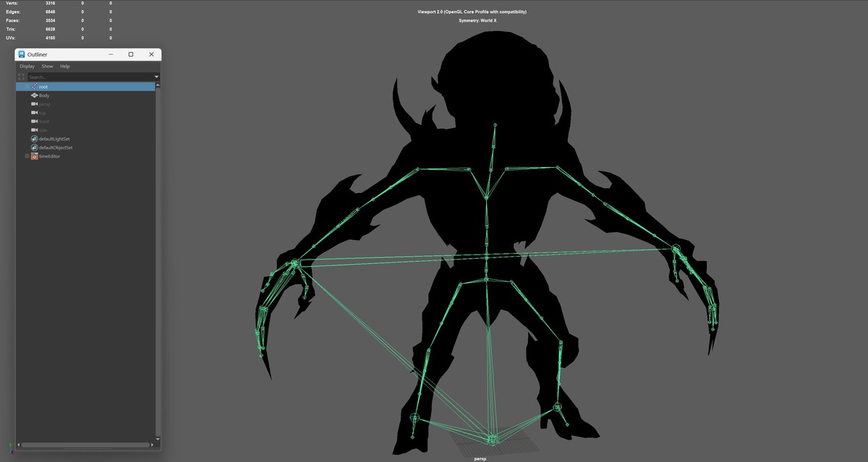Select the defaultLightSet name
Viewport: 868px width, 462px height.
coord(54,139)
